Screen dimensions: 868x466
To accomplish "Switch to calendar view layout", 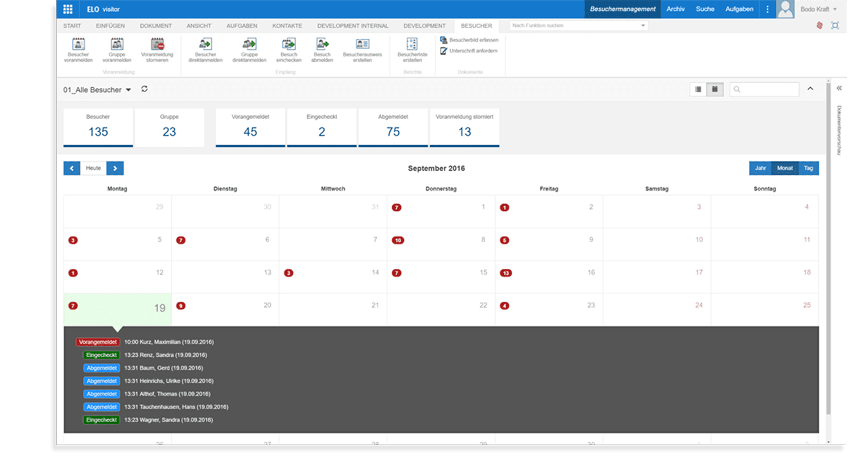I will click(715, 89).
